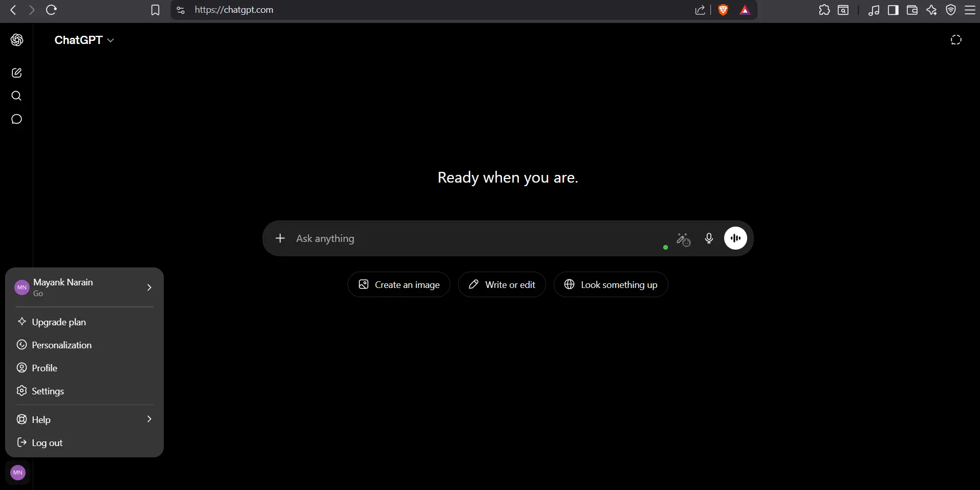The width and height of the screenshot is (980, 490).
Task: Open the chats bubble icon in sidebar
Action: click(x=16, y=119)
